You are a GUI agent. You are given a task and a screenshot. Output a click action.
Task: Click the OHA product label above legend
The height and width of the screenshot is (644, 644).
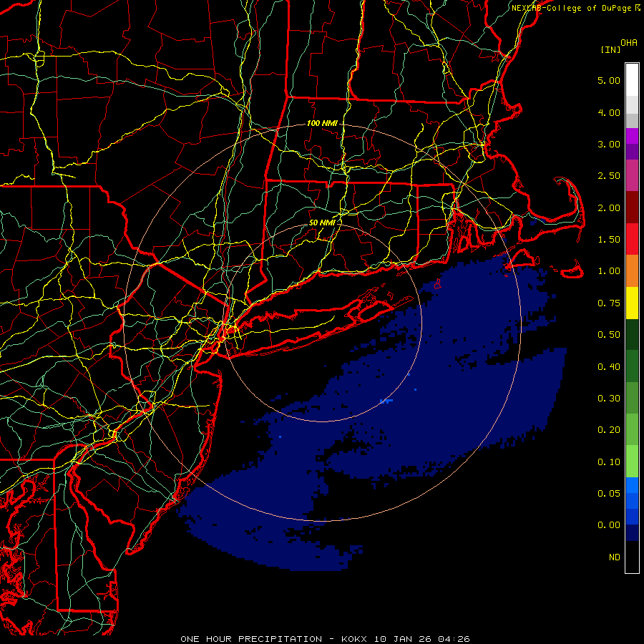click(629, 42)
